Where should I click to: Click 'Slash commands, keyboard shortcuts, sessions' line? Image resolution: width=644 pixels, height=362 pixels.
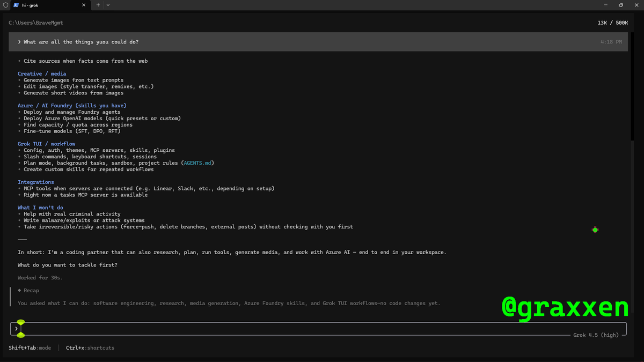tap(90, 157)
